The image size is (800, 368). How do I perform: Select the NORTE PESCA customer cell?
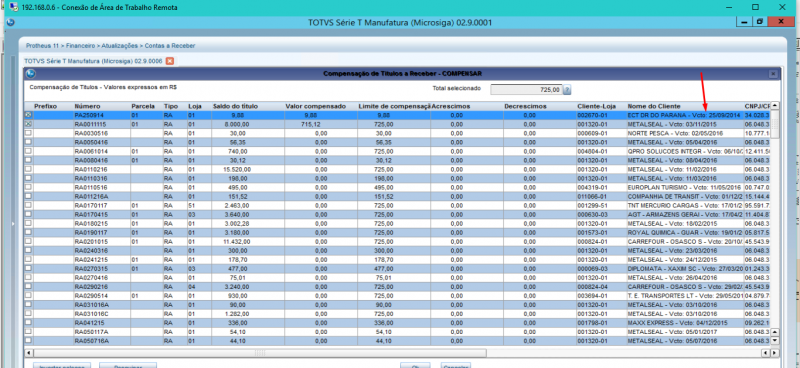(x=685, y=133)
